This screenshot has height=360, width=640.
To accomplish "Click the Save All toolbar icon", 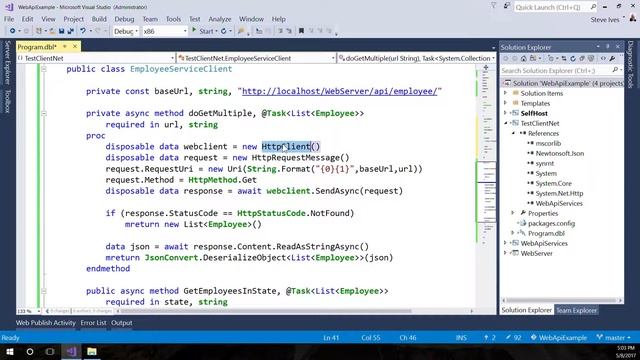I will [x=71, y=31].
